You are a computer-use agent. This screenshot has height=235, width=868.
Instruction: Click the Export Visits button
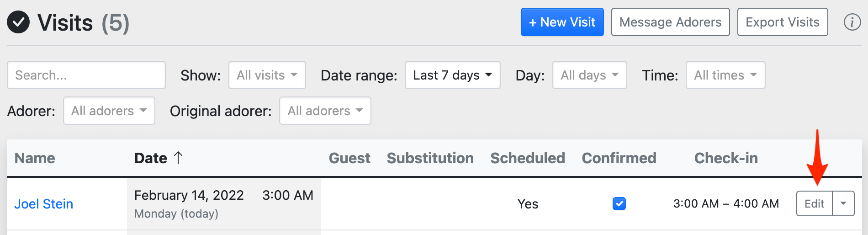tap(782, 22)
